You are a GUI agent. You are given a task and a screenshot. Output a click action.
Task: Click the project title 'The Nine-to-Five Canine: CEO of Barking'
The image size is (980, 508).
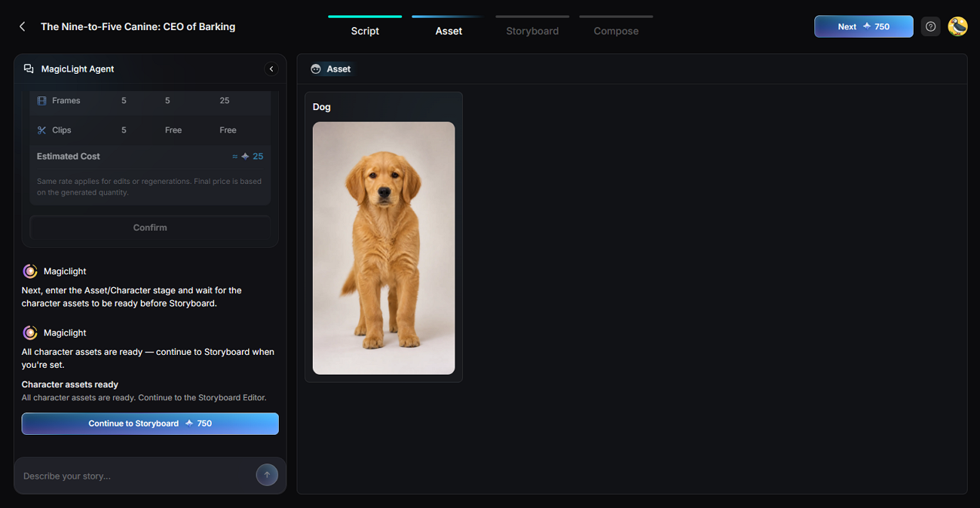click(x=138, y=26)
